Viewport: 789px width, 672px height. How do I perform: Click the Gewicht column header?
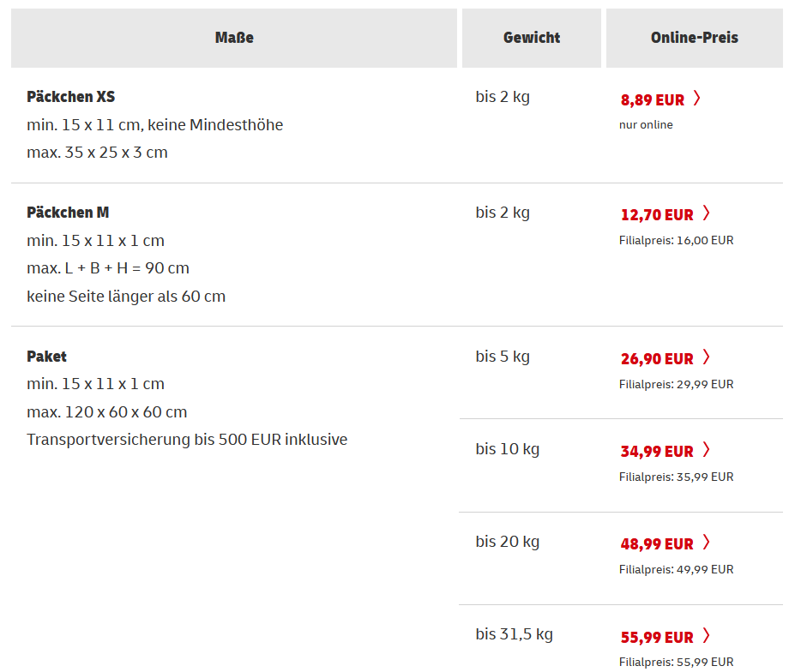[531, 38]
